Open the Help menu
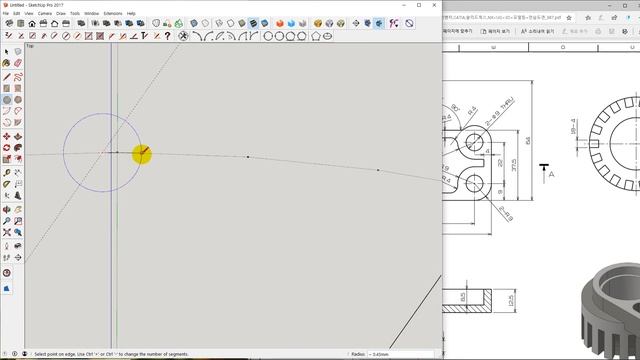640x360 pixels. click(131, 13)
